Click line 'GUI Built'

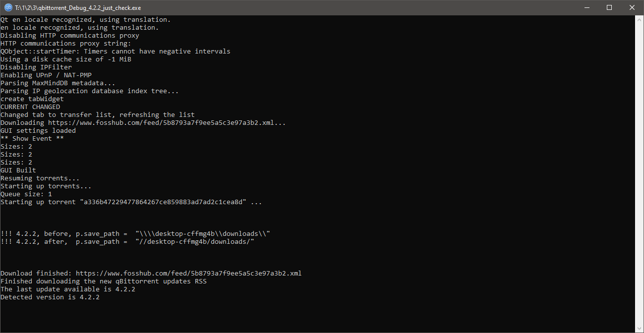pos(18,170)
